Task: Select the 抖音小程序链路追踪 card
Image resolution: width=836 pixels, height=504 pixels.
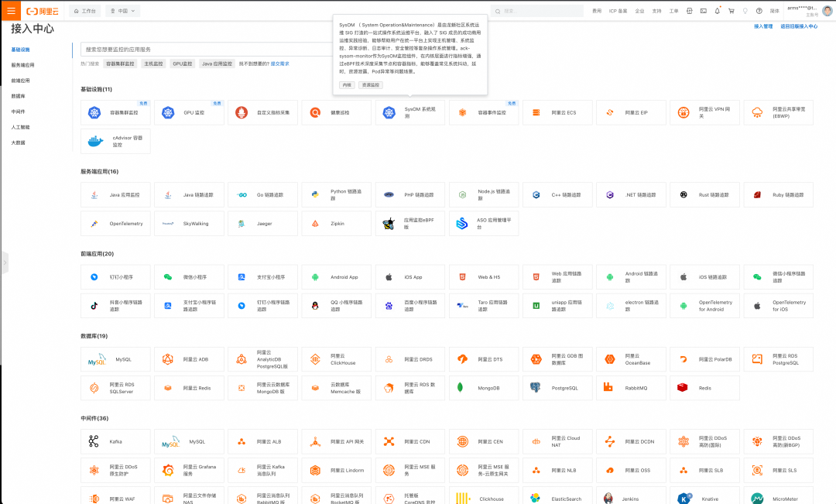Action: coord(115,306)
